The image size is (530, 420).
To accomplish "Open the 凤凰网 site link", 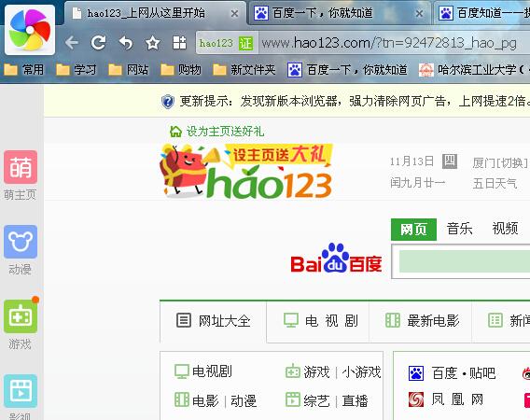I will point(457,399).
